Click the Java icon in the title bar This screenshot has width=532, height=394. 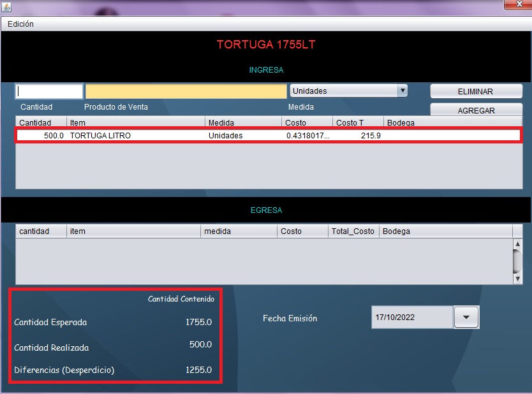7,6
